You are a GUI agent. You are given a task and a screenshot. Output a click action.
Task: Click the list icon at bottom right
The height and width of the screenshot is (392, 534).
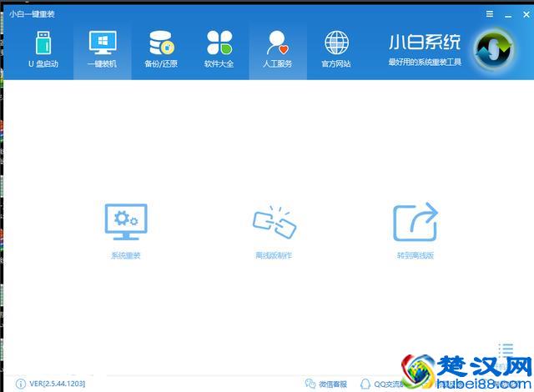click(x=506, y=349)
